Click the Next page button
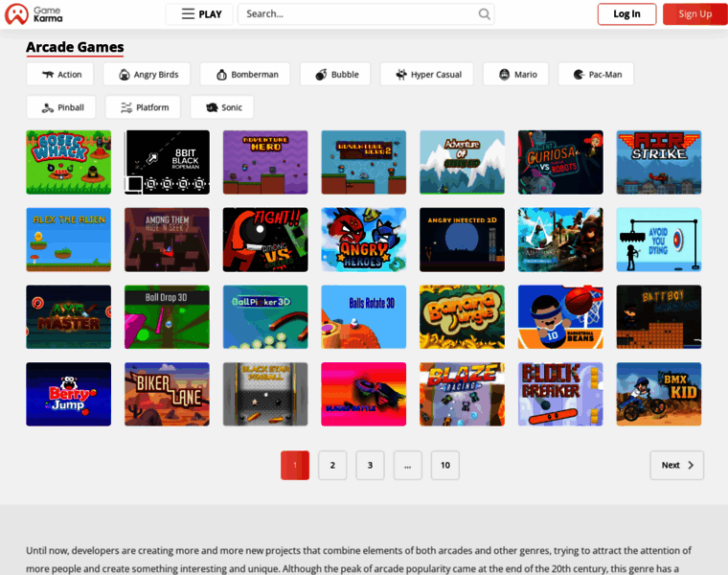 [x=677, y=465]
